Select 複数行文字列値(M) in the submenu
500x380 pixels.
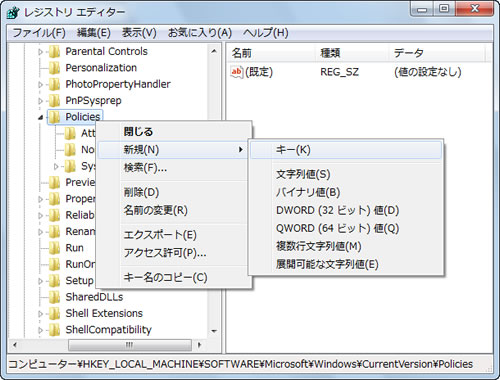point(346,246)
